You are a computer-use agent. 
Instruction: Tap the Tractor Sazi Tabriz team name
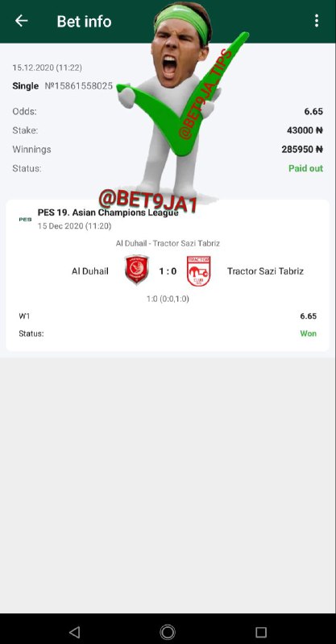265,271
